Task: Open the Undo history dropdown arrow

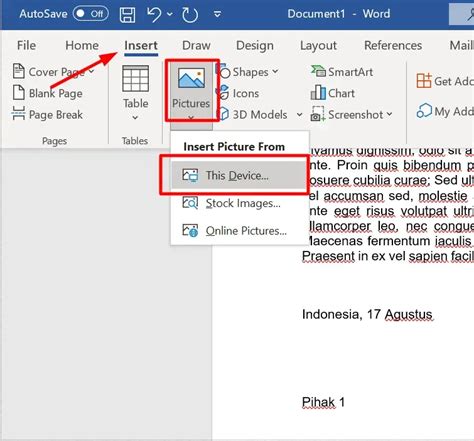Action: (x=170, y=14)
